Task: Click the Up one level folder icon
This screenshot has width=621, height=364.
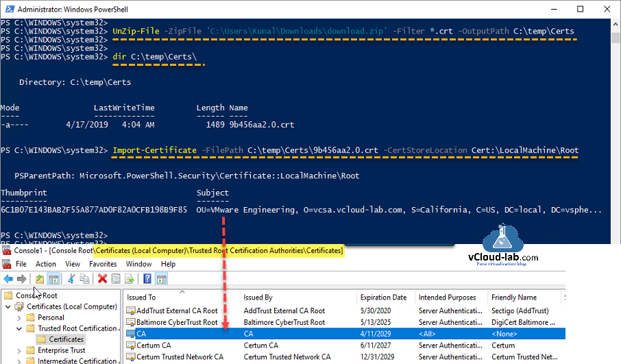Action: pyautogui.click(x=40, y=279)
